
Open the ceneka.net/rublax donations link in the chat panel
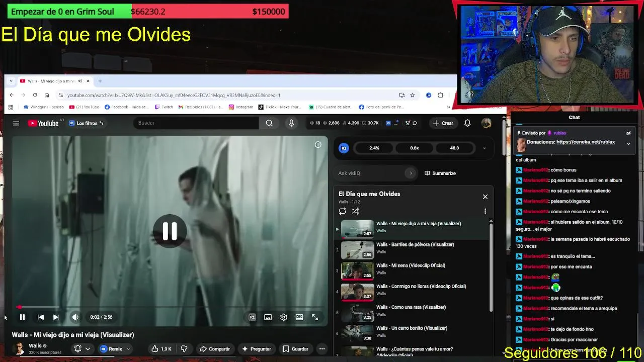586,142
